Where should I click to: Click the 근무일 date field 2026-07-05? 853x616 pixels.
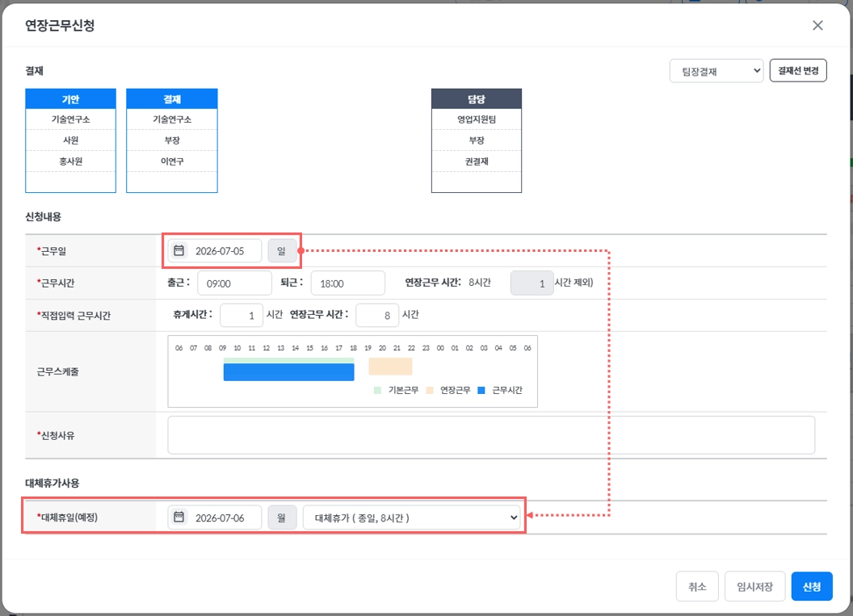point(214,250)
